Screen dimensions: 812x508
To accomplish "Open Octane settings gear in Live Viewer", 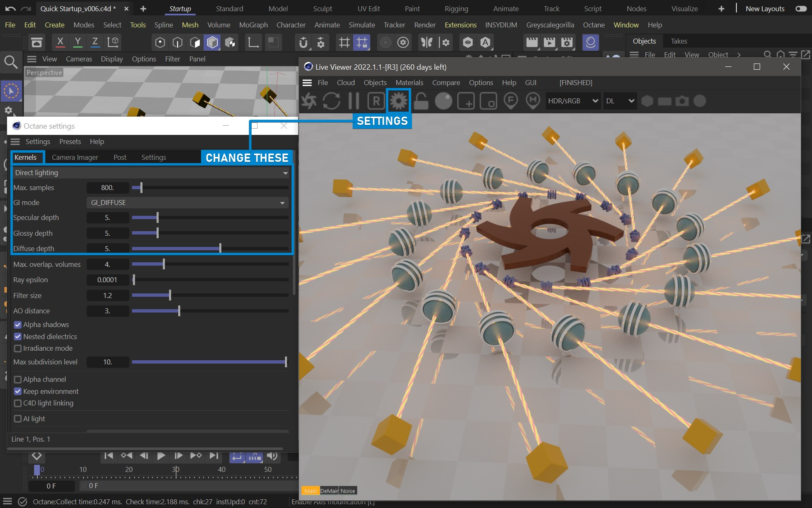I will [398, 101].
